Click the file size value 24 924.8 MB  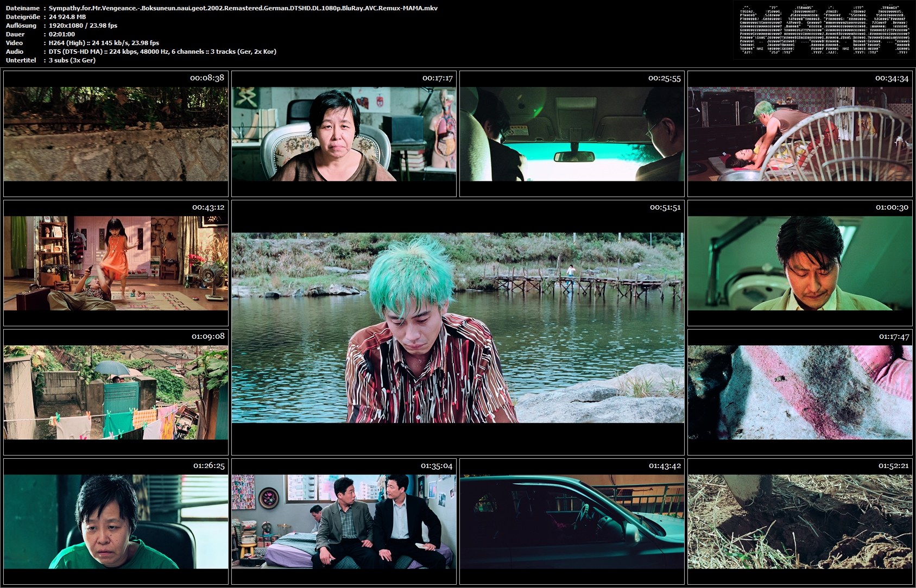pos(67,17)
